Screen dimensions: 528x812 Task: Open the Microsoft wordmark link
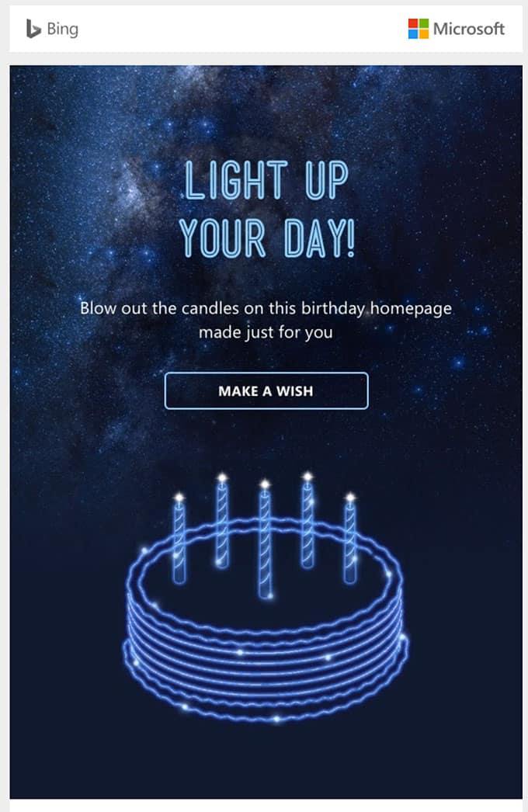click(x=469, y=29)
